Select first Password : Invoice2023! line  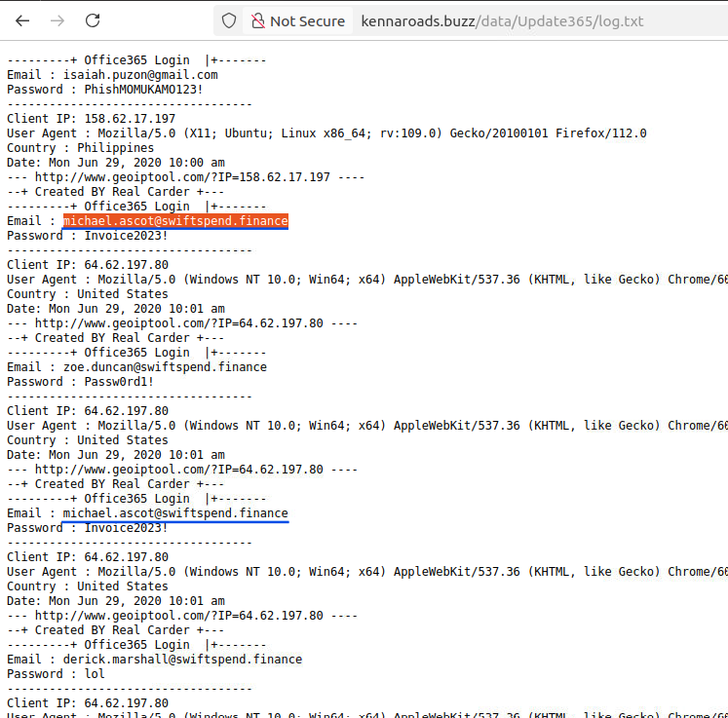tap(88, 236)
